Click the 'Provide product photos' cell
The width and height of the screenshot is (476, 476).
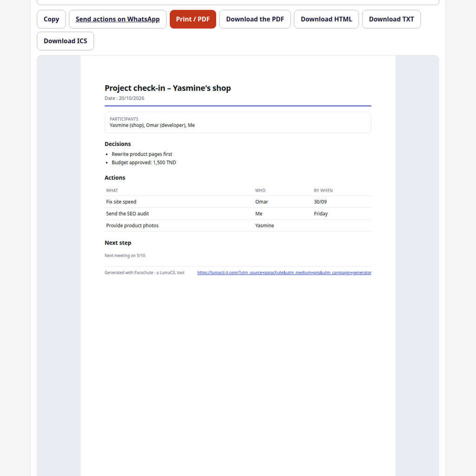132,225
